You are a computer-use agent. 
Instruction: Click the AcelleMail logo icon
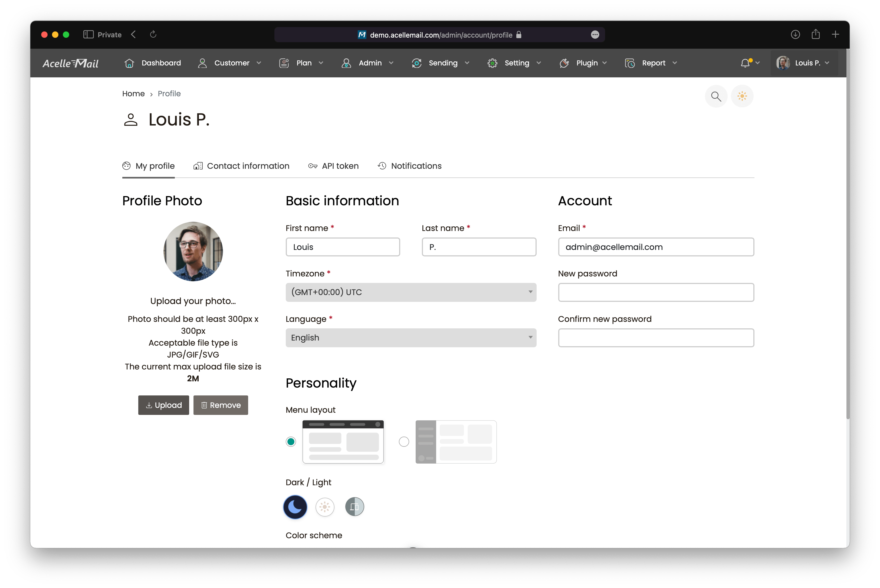(x=71, y=63)
